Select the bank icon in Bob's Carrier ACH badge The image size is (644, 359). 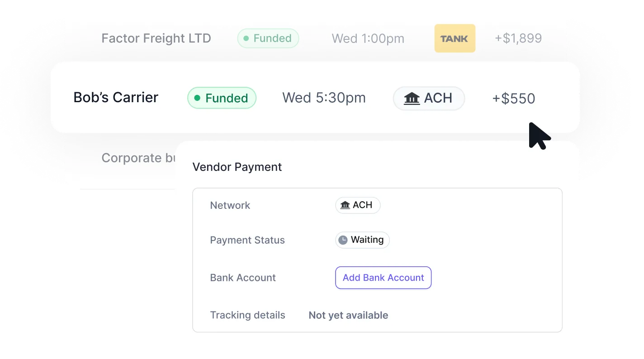(x=412, y=98)
